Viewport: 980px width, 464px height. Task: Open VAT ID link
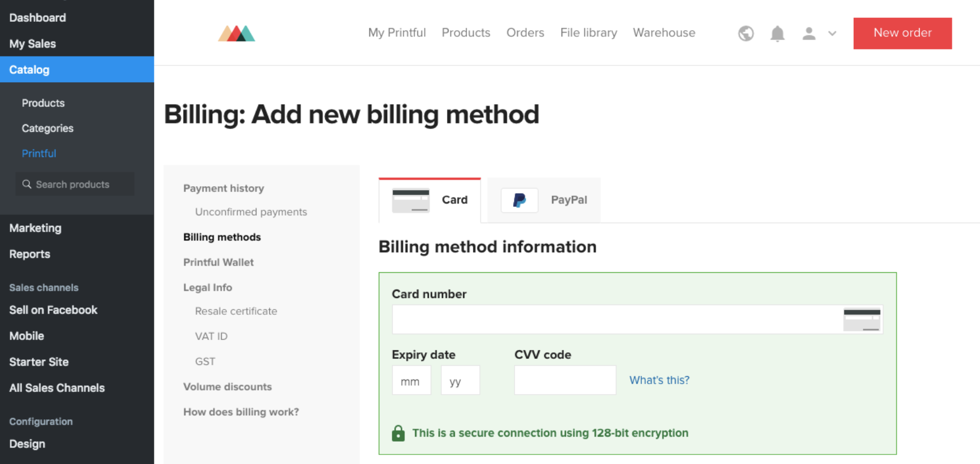coord(211,336)
